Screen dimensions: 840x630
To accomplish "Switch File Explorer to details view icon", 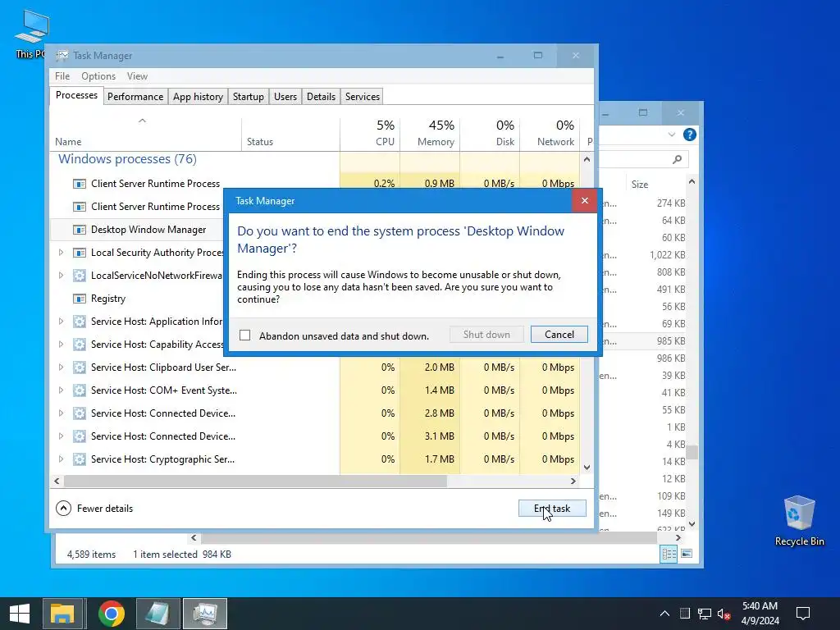I will coord(669,554).
